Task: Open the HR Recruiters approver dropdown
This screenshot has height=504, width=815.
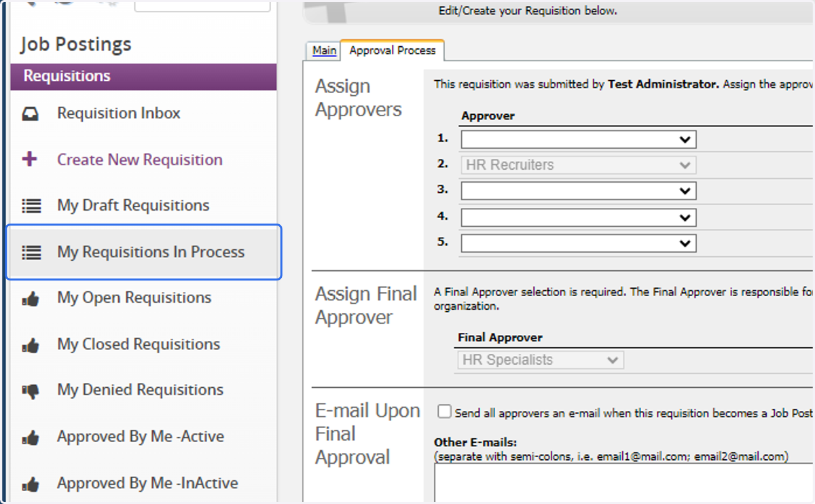Action: click(x=579, y=165)
